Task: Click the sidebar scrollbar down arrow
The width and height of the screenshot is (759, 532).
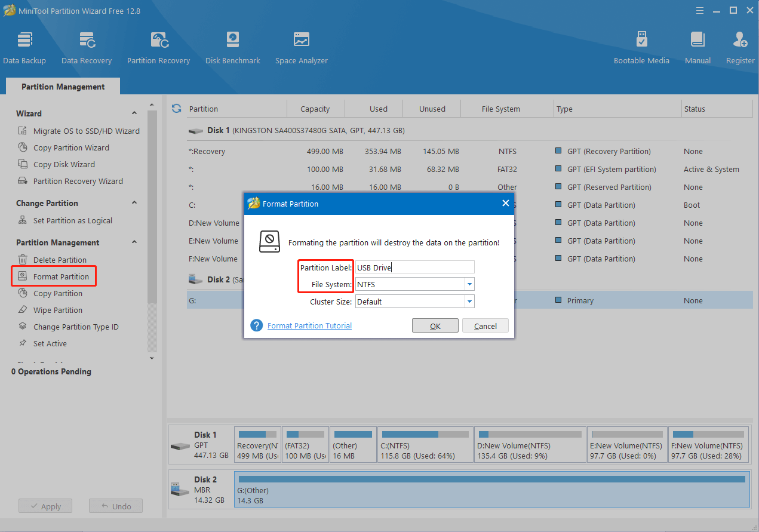Action: 152,358
